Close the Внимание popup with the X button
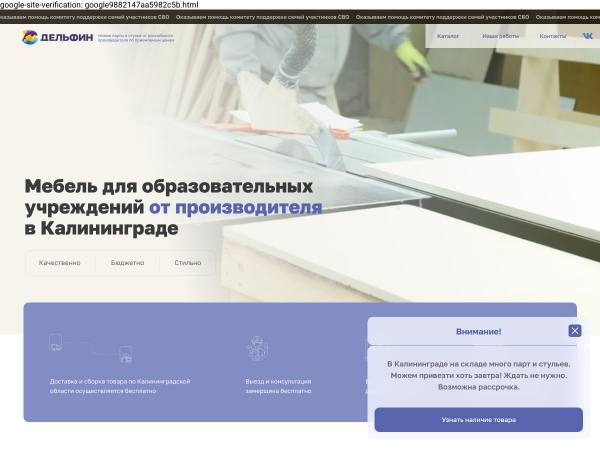The width and height of the screenshot is (600, 450). [574, 331]
